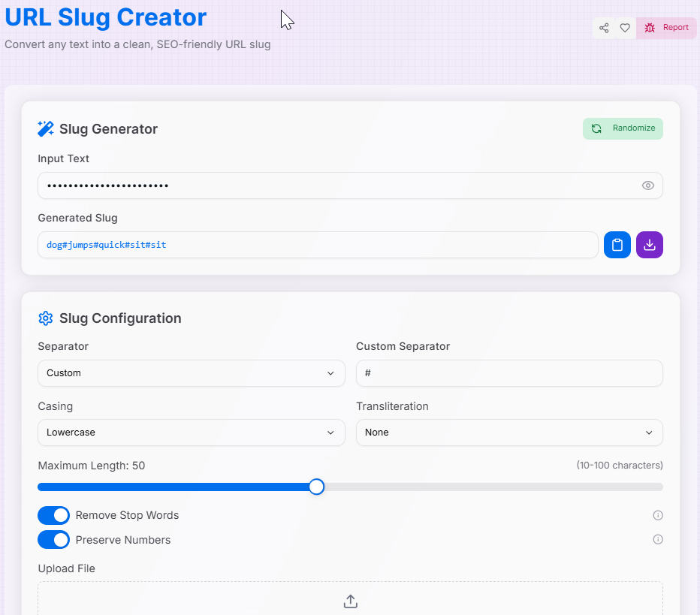Click the info icon beside Remove Stop Words
This screenshot has height=615, width=700.
[657, 515]
